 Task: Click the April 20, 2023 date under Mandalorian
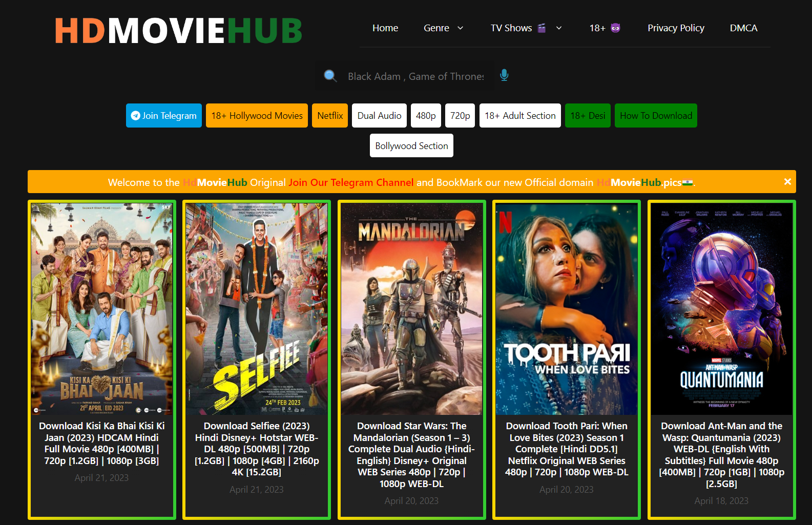click(411, 501)
